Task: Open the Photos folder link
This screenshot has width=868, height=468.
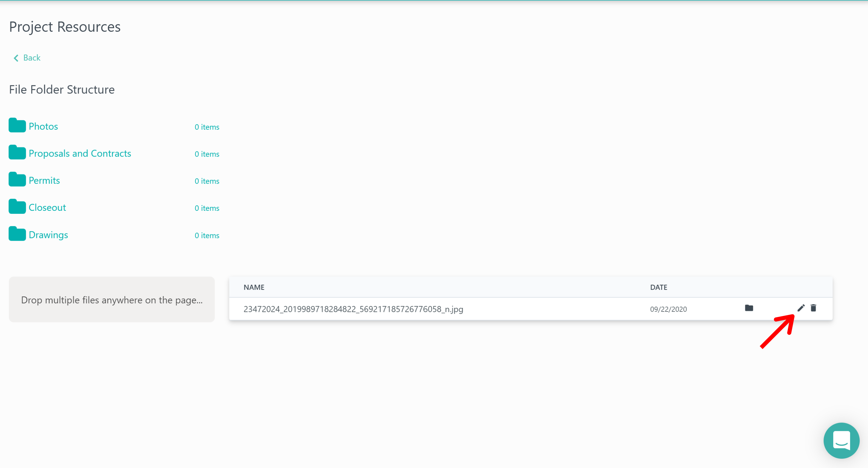Action: click(43, 126)
